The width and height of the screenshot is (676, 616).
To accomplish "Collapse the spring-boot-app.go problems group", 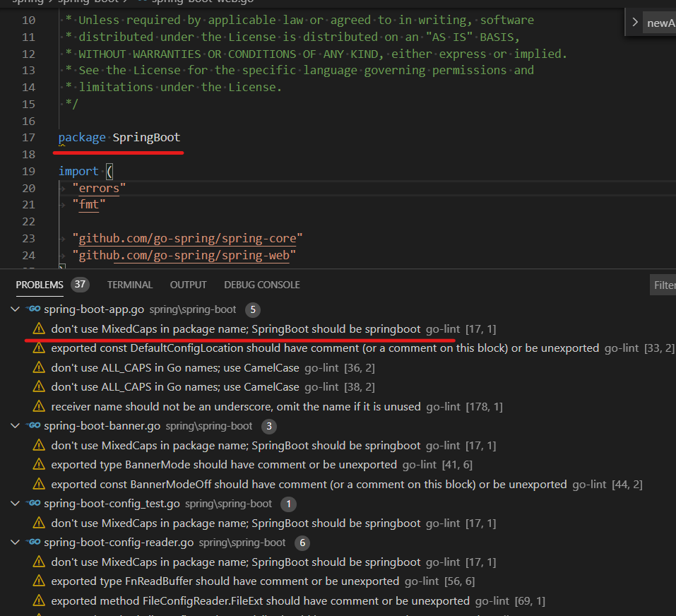I will (15, 309).
